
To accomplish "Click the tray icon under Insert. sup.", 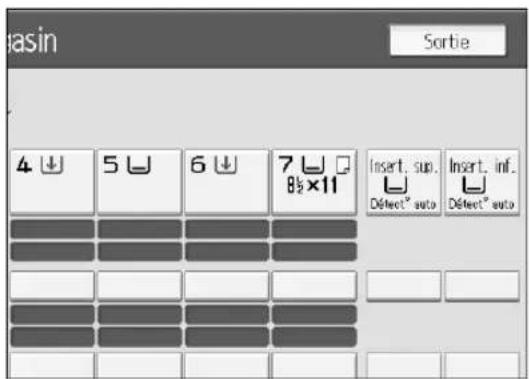I will point(395,185).
